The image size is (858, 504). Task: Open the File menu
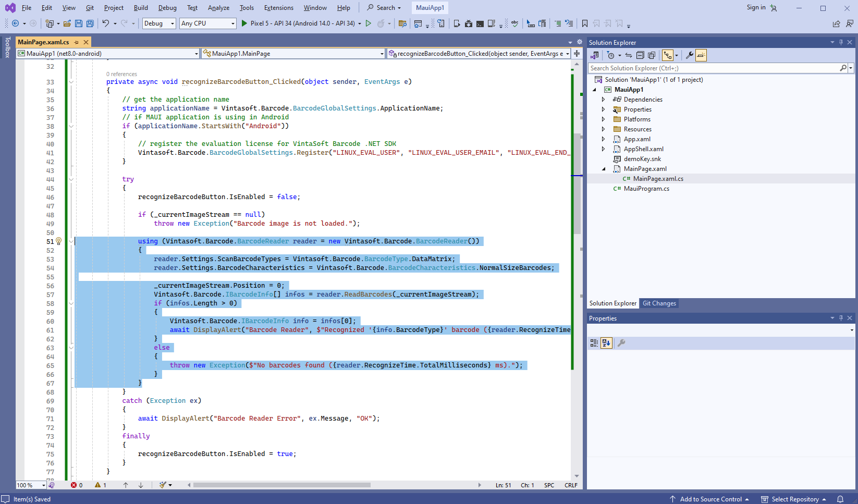tap(27, 8)
